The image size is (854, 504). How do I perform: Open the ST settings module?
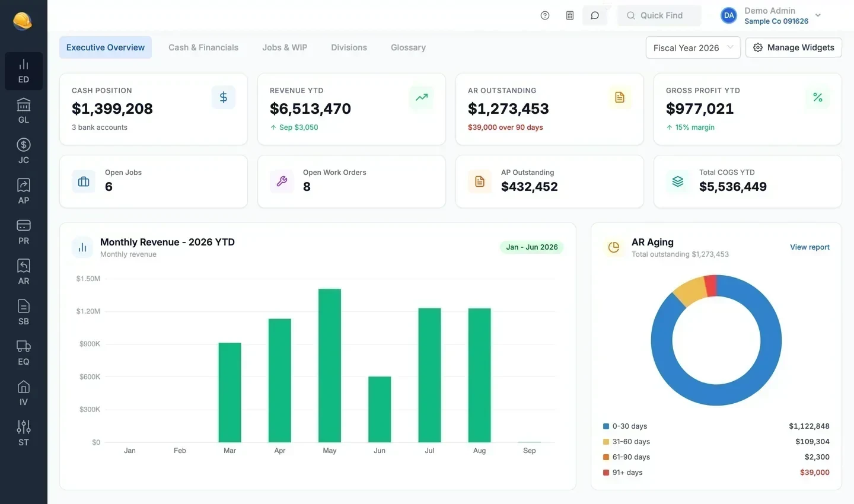point(24,434)
